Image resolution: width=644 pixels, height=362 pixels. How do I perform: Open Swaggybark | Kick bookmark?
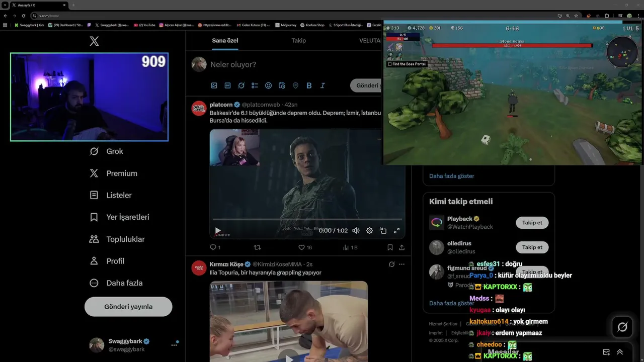(29, 25)
